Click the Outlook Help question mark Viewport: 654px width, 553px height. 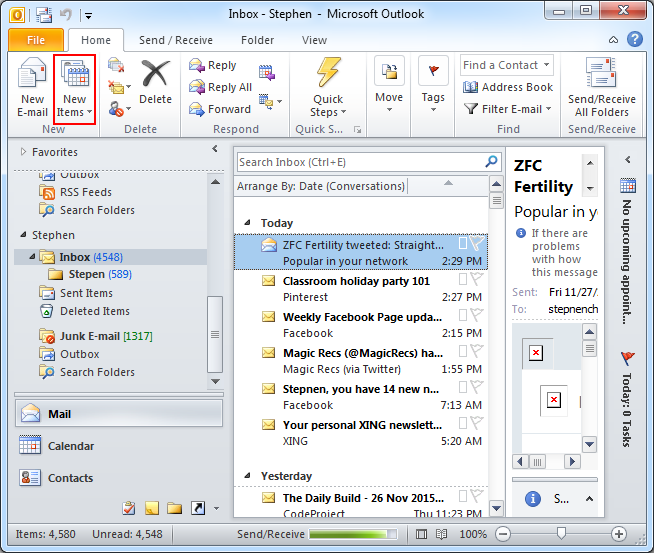[634, 40]
